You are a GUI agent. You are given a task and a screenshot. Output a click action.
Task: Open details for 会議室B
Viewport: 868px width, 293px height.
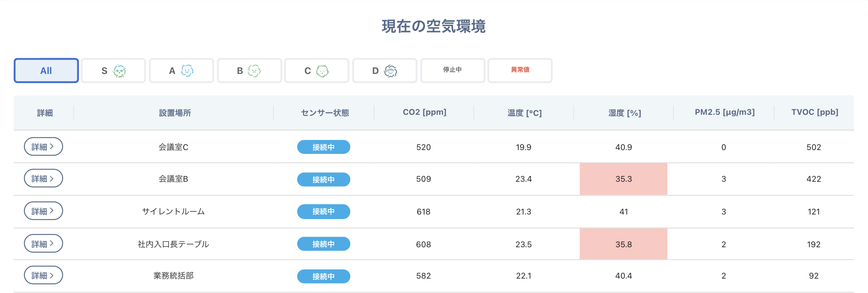[x=43, y=179]
